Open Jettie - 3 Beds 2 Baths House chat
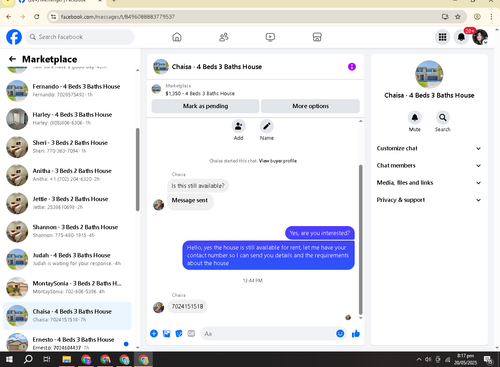This screenshot has height=367, width=500. click(x=67, y=203)
